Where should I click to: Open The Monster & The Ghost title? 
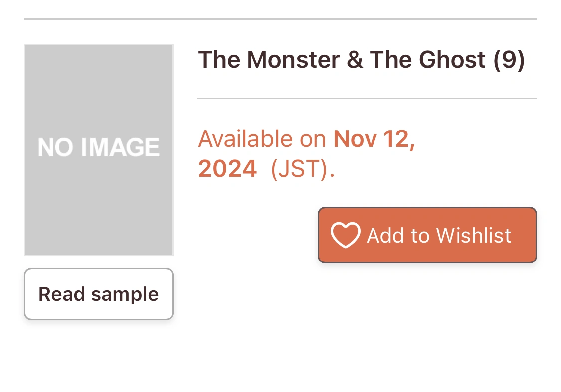click(x=361, y=60)
